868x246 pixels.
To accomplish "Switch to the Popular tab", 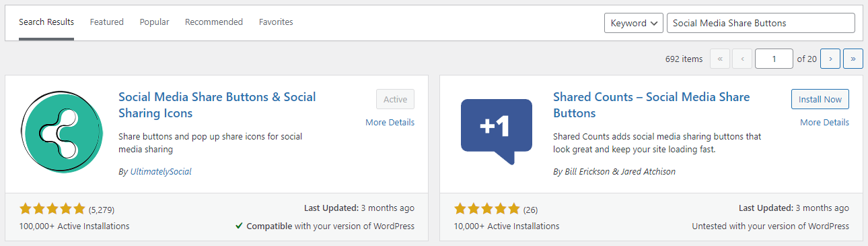I will click(x=154, y=22).
